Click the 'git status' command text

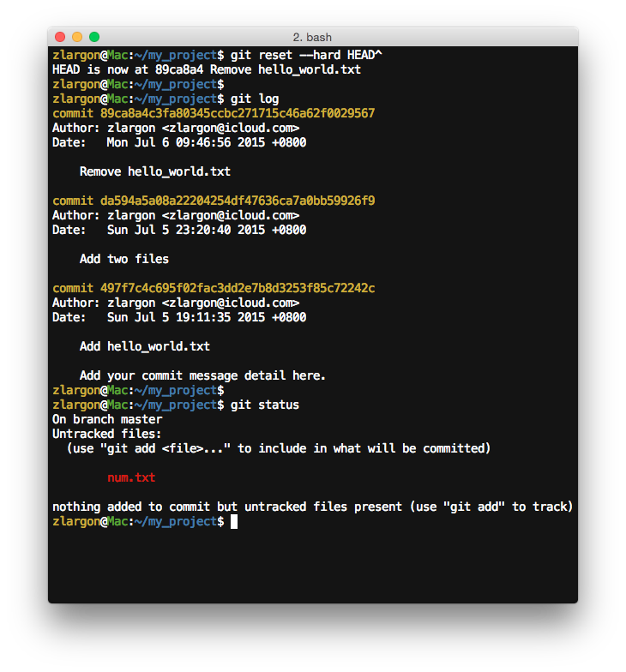(x=264, y=405)
